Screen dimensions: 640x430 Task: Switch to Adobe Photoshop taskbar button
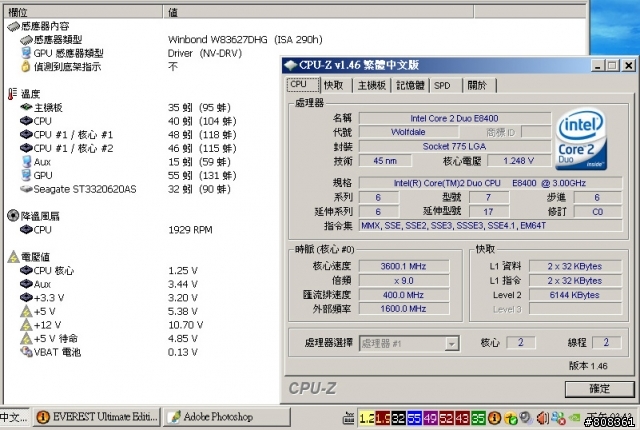tap(227, 417)
